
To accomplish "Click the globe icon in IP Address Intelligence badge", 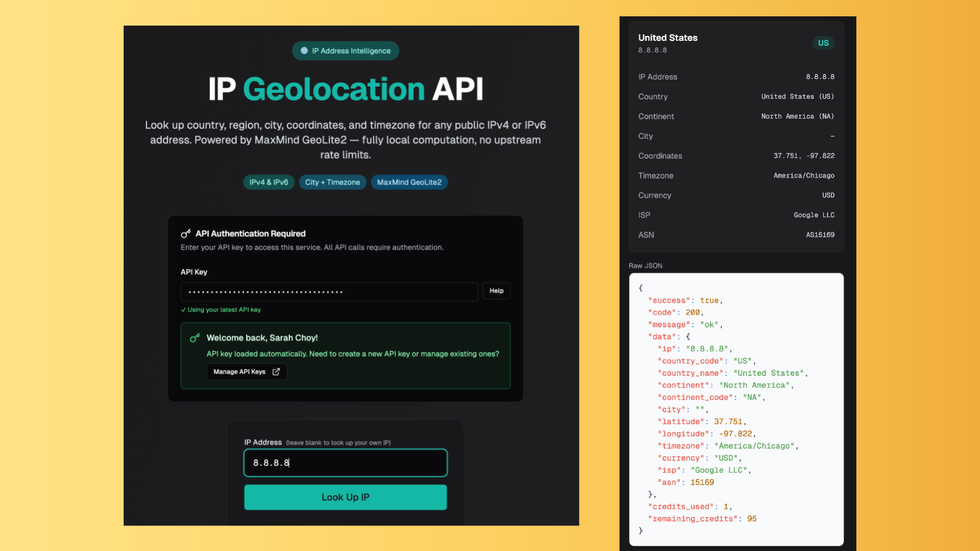I will click(303, 51).
